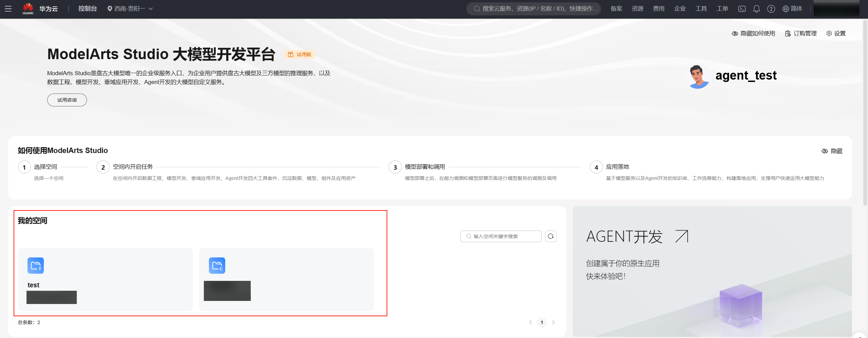Open 订购管理 subscription management
This screenshot has height=338, width=868.
click(801, 33)
